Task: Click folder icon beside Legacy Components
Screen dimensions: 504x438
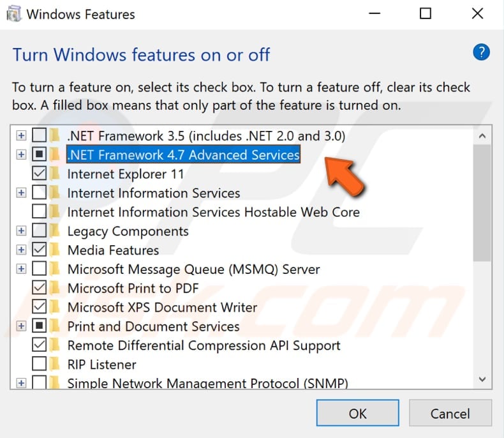Action: click(56, 231)
